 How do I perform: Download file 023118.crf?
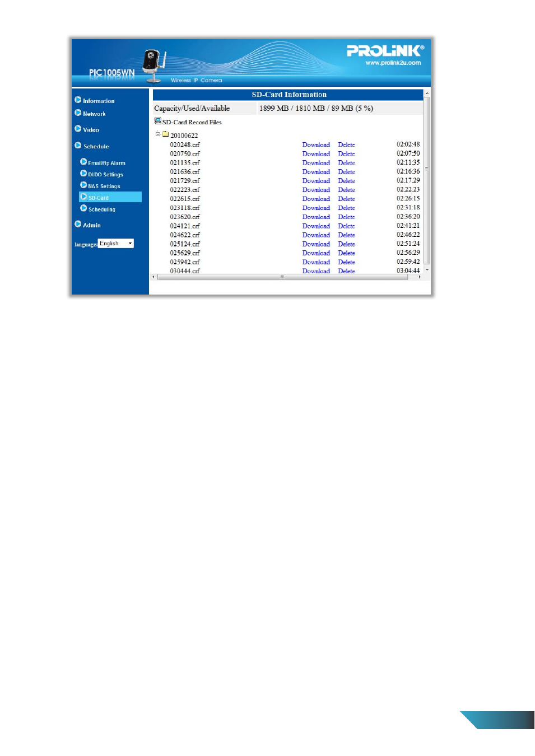coord(316,208)
